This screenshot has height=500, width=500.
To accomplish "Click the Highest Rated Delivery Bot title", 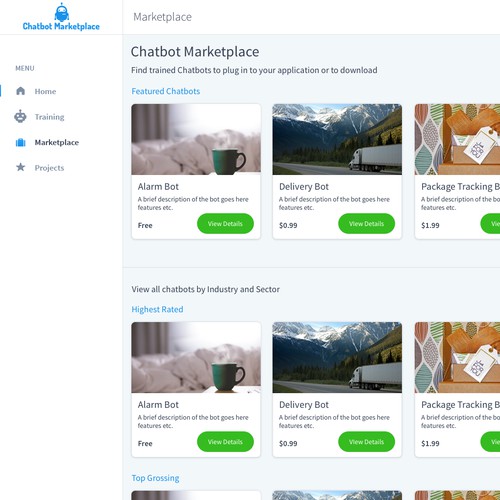I will pos(304,405).
